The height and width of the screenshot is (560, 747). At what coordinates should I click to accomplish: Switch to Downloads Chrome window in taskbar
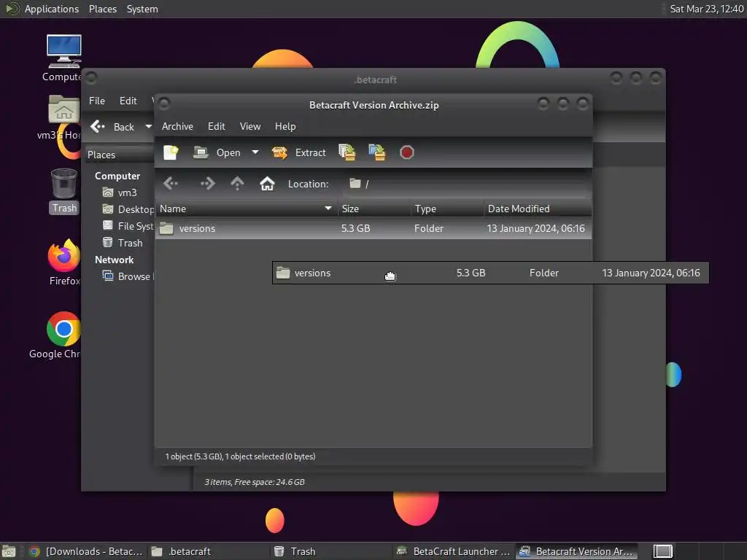pyautogui.click(x=86, y=551)
